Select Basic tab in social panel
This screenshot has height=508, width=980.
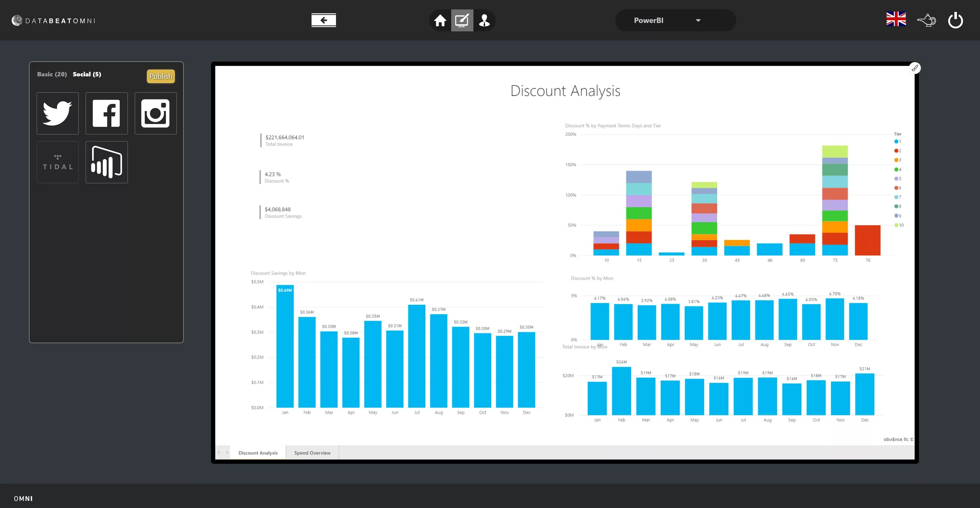tap(51, 74)
